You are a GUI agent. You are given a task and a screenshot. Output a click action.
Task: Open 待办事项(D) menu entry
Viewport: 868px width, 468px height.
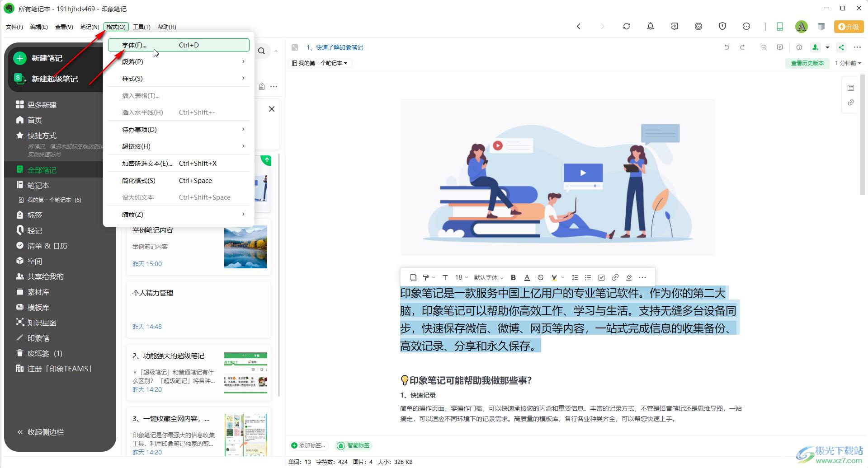point(179,130)
